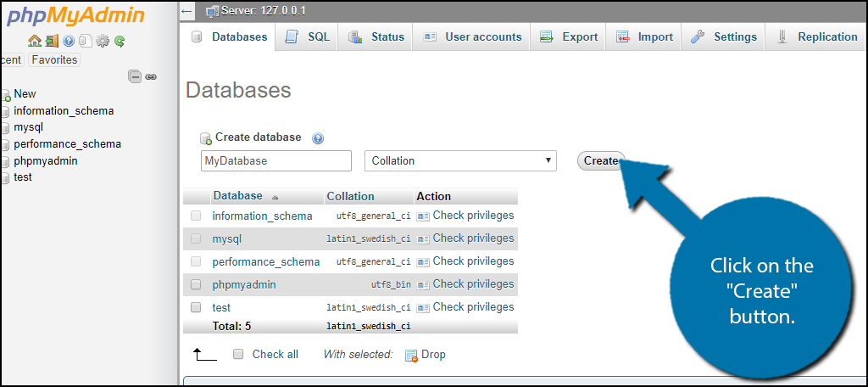Tick the mysql row checkbox

(x=196, y=238)
